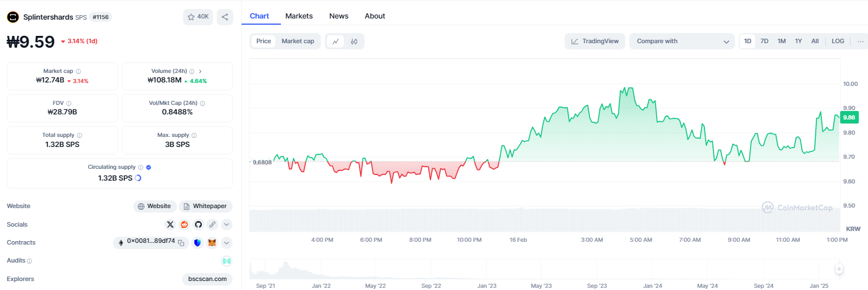Click the #1156 rank badge
This screenshot has height=290, width=868.
101,17
